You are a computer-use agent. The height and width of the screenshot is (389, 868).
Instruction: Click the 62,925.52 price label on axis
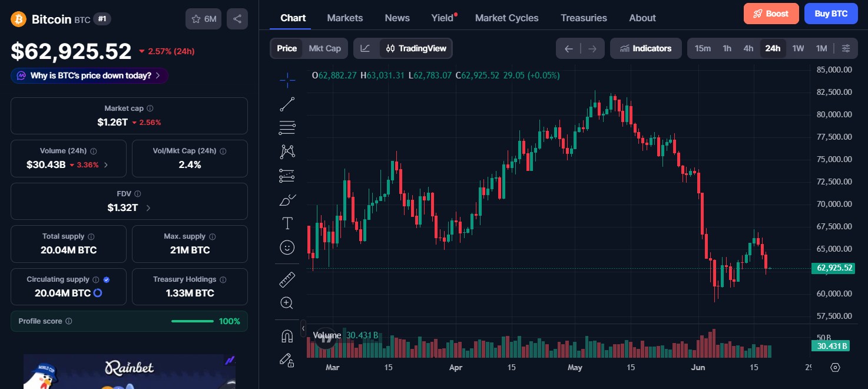point(833,268)
